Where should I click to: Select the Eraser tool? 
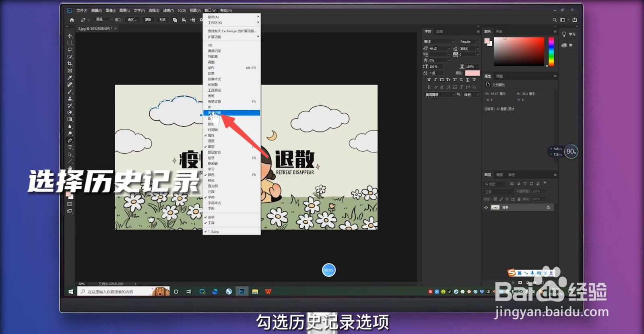point(70,112)
